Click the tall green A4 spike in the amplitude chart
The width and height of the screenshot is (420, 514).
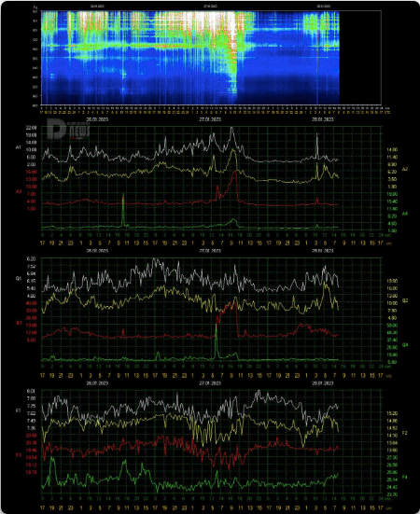[123, 210]
